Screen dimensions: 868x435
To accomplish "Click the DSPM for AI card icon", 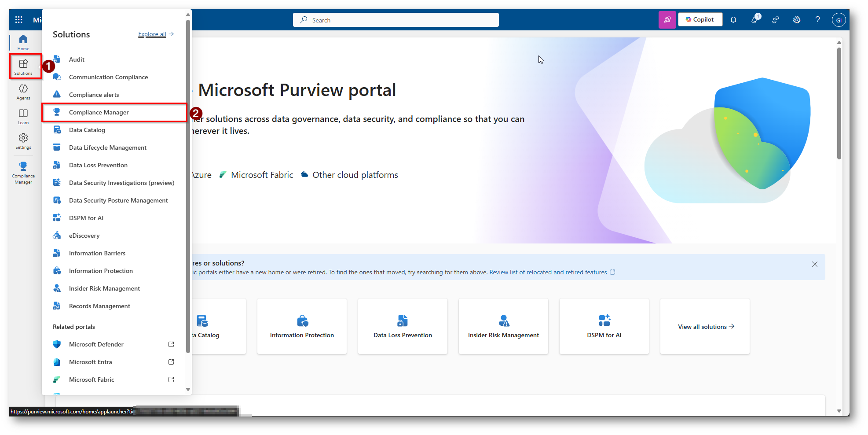I will (x=604, y=320).
